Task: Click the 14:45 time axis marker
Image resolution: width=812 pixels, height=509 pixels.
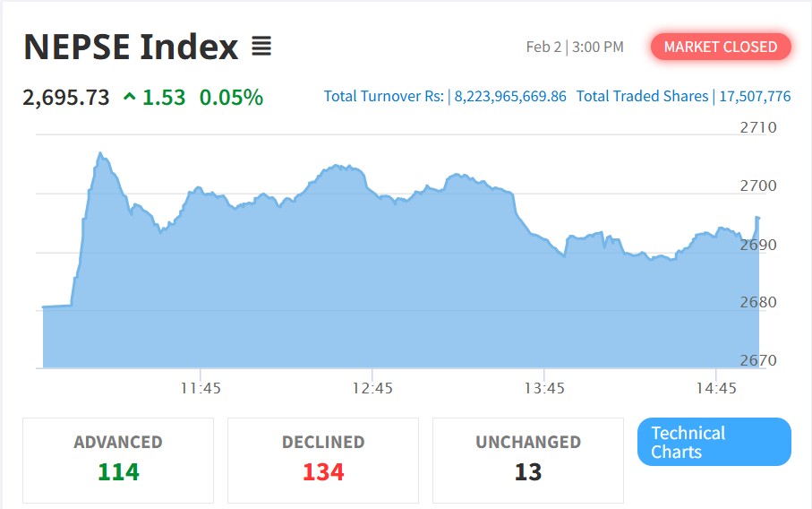Action: point(716,388)
